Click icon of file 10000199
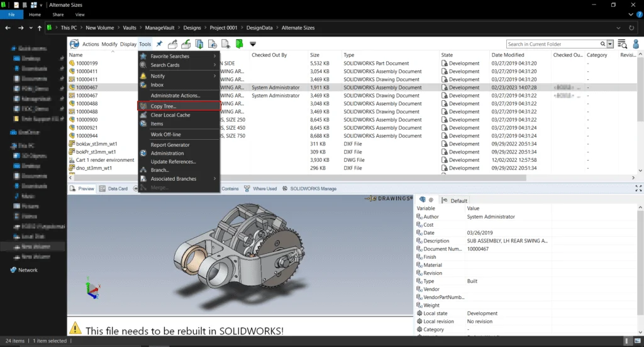Image resolution: width=644 pixels, height=347 pixels. coord(72,64)
